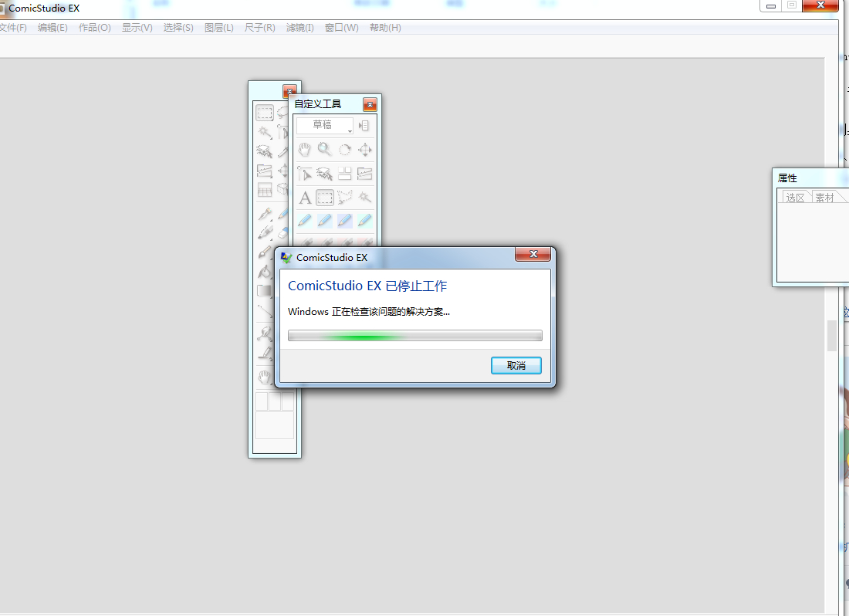Select the rectangular marquee tool in the tool palette

[265, 113]
